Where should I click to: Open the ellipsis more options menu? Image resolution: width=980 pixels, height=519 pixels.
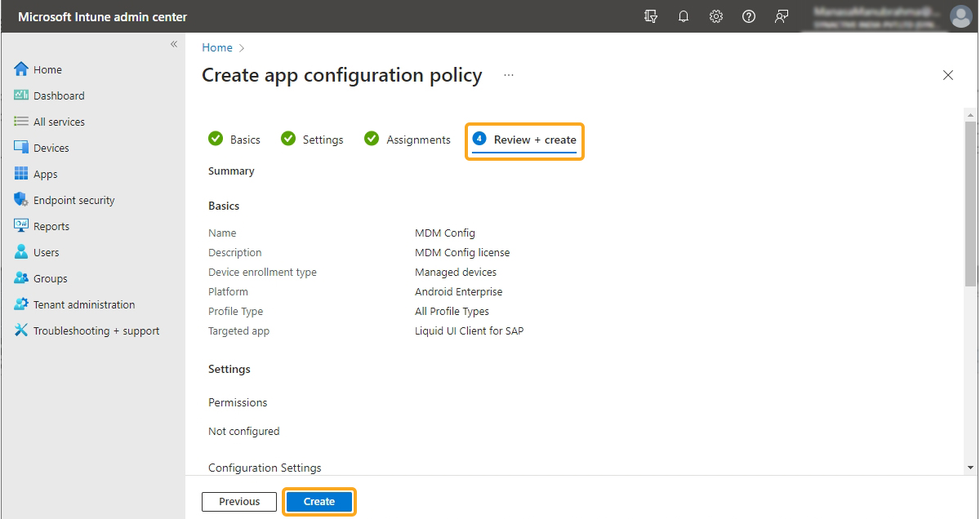pos(509,75)
